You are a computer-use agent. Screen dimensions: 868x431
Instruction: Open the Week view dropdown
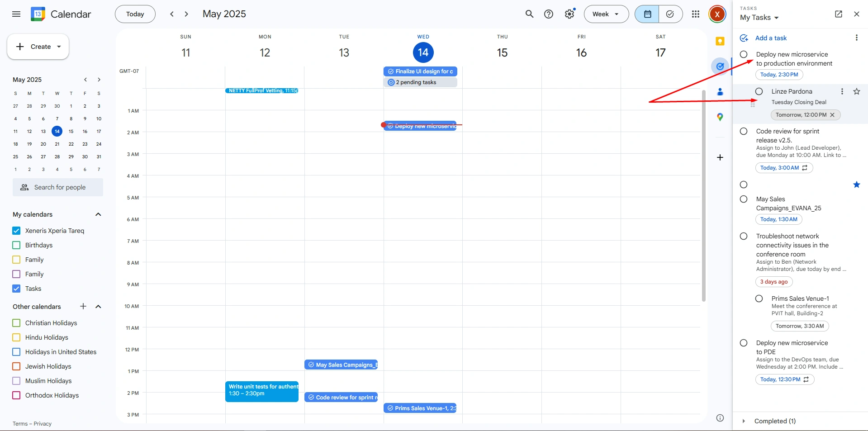pyautogui.click(x=606, y=14)
